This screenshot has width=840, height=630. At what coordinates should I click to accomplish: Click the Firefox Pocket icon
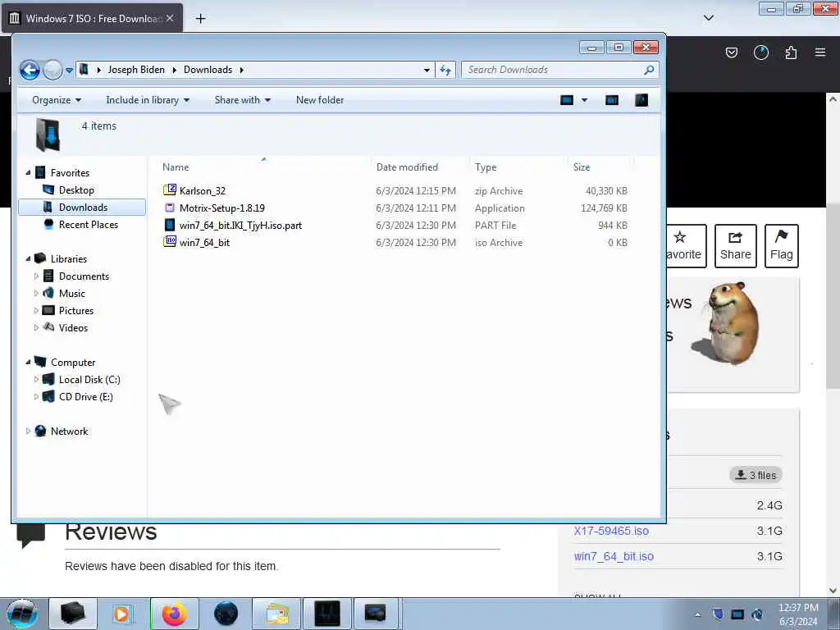(x=731, y=52)
